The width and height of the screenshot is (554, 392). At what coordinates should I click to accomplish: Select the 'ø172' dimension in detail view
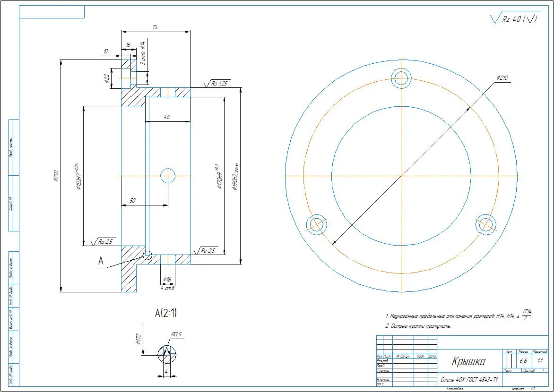coord(138,338)
